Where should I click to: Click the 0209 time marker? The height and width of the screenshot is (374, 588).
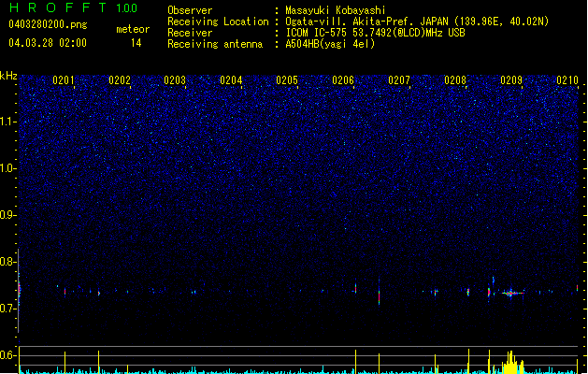(x=511, y=80)
